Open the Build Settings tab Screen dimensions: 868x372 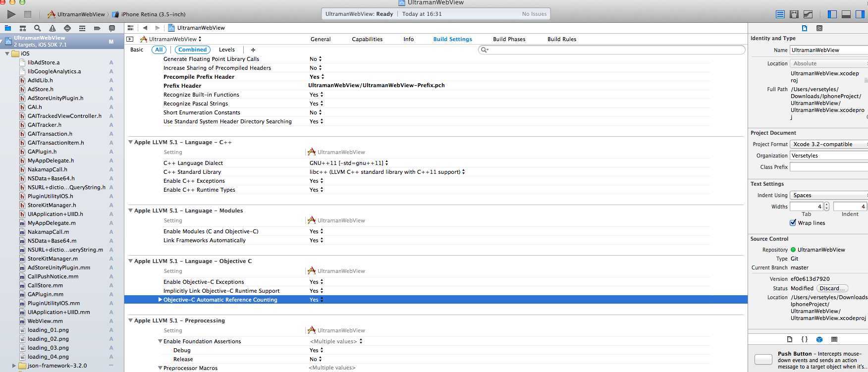(452, 39)
